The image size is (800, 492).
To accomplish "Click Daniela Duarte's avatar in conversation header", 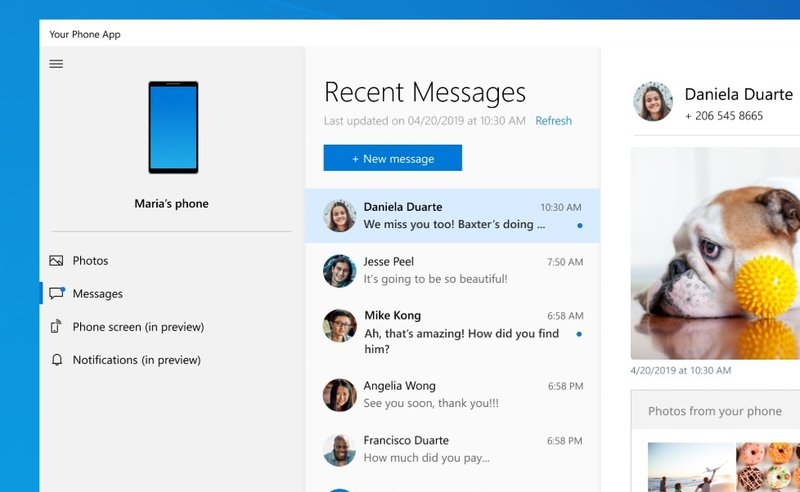I will point(653,101).
